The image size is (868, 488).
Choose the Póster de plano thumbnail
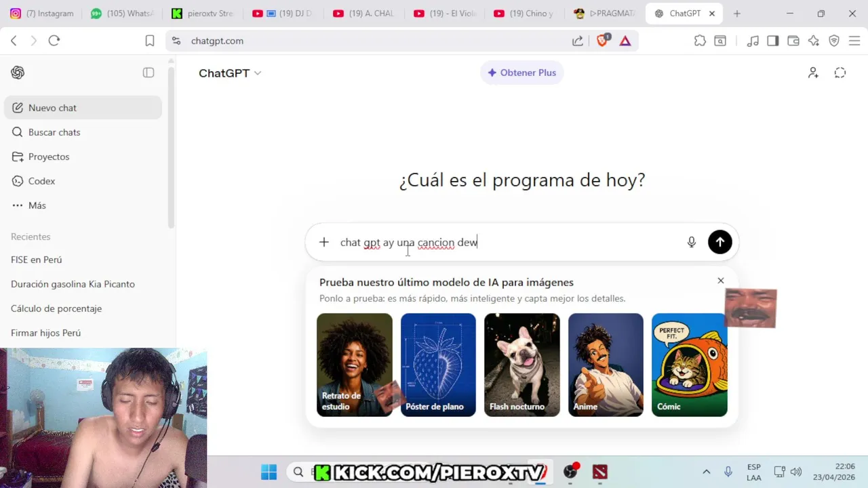pyautogui.click(x=438, y=365)
